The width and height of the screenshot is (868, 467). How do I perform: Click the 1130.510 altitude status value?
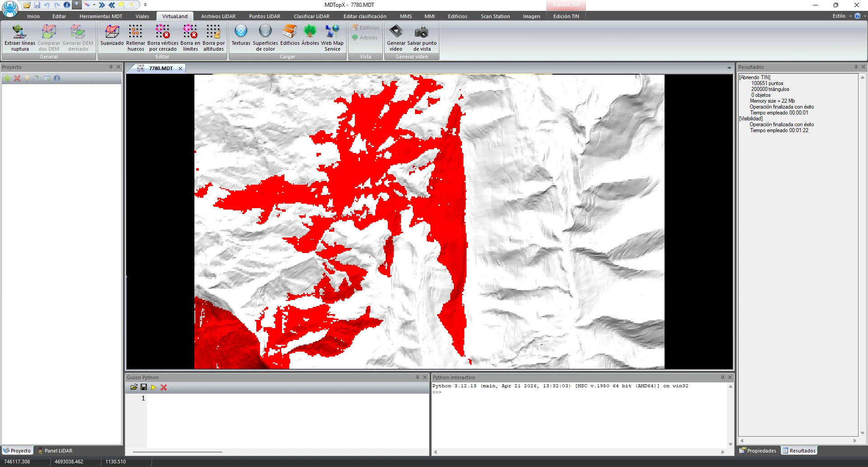(x=116, y=462)
